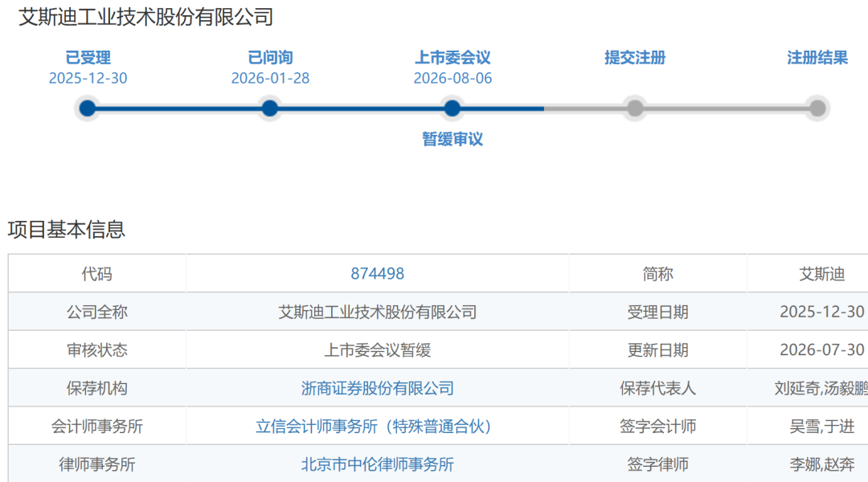Open the 上市委会议 stage label
The height and width of the screenshot is (482, 868).
[452, 58]
